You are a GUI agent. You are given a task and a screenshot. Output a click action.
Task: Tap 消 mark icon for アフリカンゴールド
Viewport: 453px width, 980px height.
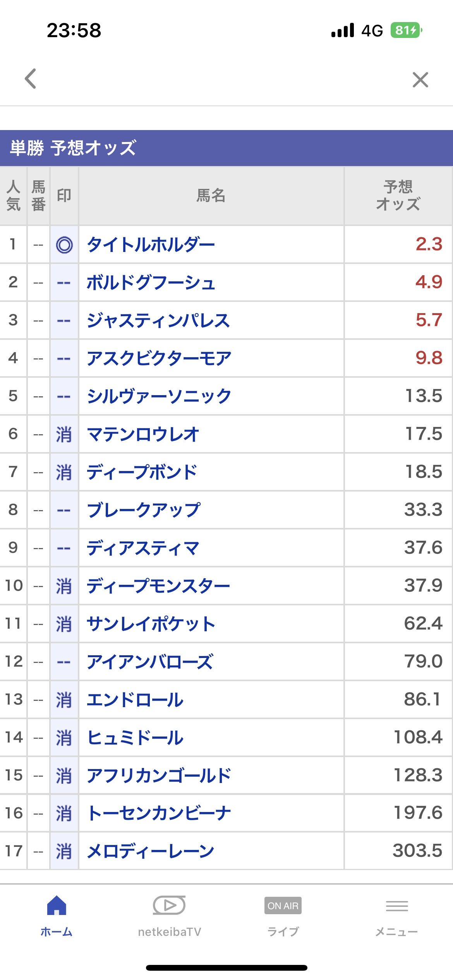(x=64, y=776)
